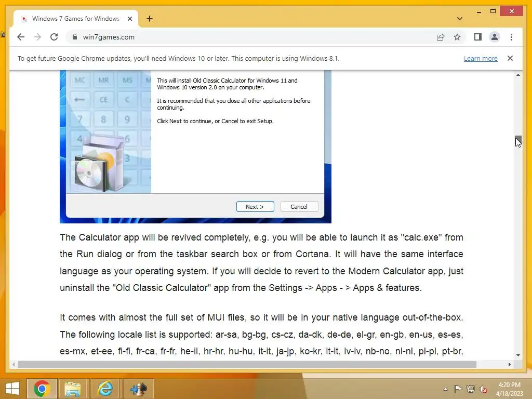This screenshot has width=532, height=399.
Task: Click the muted volume tray icon
Action: (483, 389)
